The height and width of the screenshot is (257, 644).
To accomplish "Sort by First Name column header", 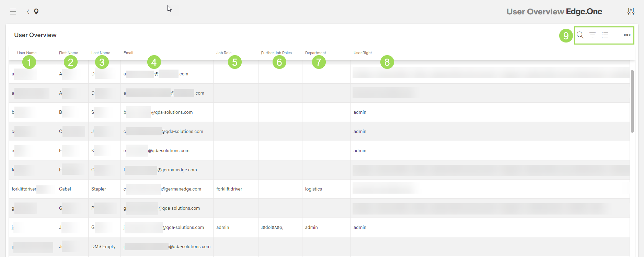I will coord(68,53).
